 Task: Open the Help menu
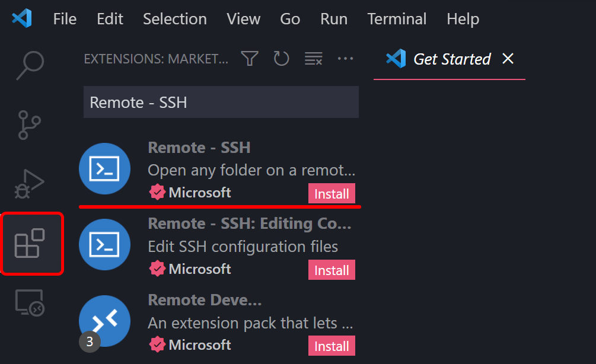click(x=463, y=19)
